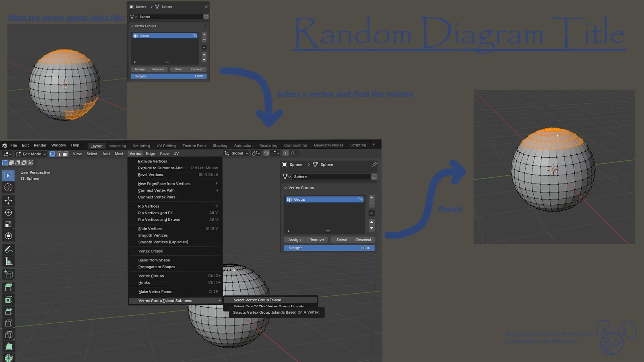Select the Measure tool
The image size is (644, 362).
[x=8, y=262]
